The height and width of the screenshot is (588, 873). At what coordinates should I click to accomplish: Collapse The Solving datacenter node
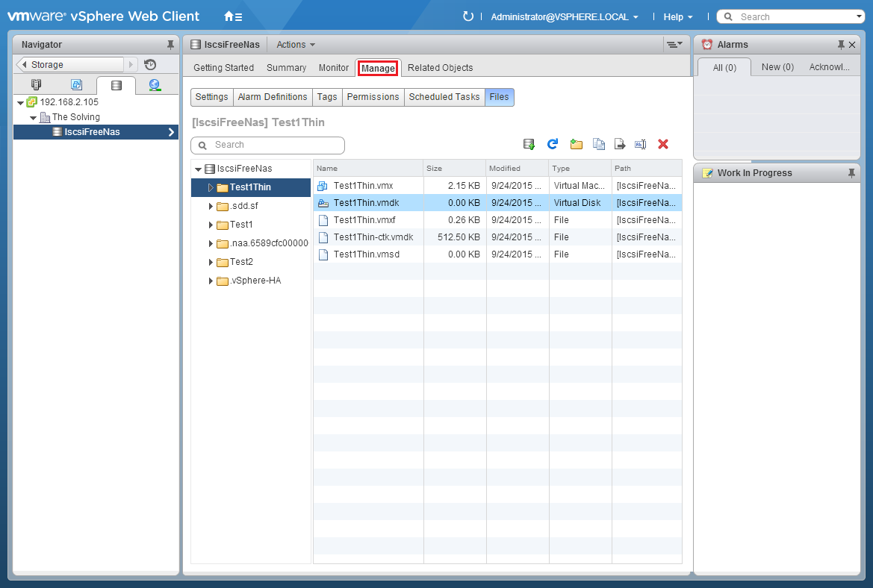33,117
